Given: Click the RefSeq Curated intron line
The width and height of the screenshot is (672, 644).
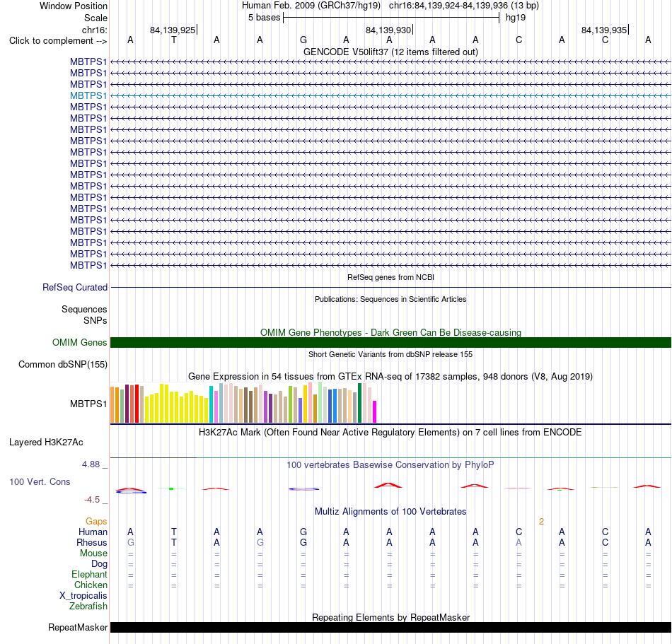Looking at the screenshot, I should coord(390,287).
